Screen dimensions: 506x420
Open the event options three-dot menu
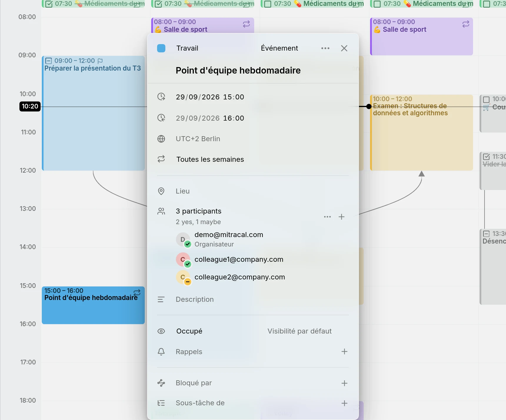pyautogui.click(x=325, y=48)
